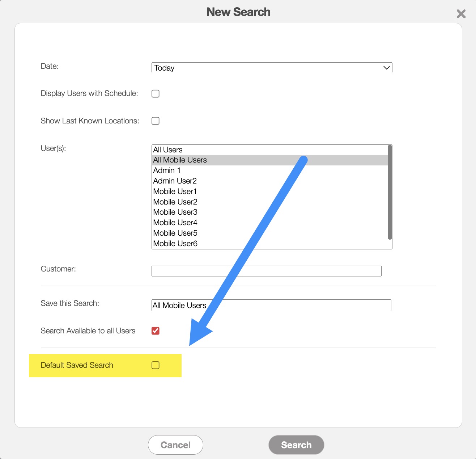
Task: Select Mobile User1 in the list
Action: (x=175, y=191)
